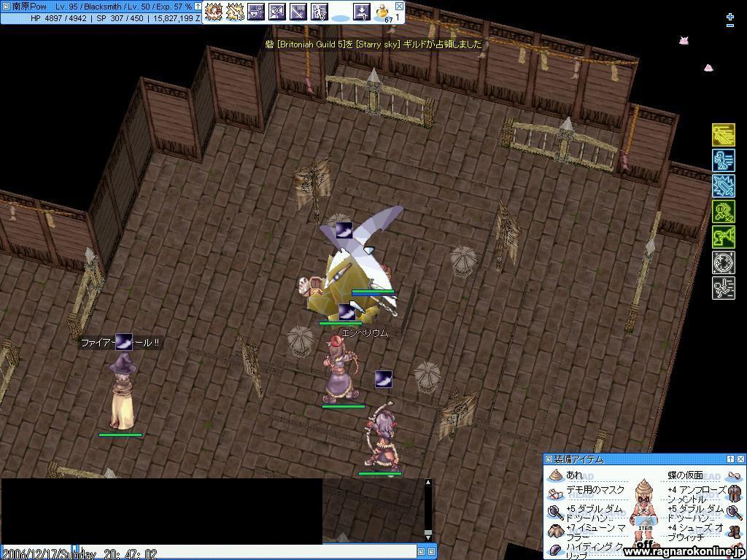Click the Lv. 95 / Blacksmith level text
747x560 pixels.
click(90, 7)
